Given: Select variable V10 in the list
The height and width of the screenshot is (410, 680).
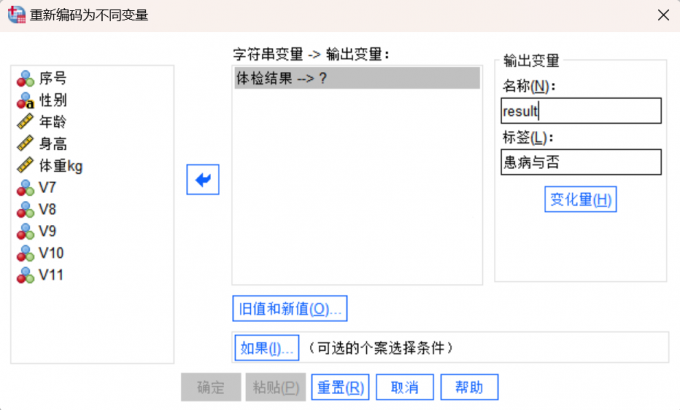Looking at the screenshot, I should [51, 253].
